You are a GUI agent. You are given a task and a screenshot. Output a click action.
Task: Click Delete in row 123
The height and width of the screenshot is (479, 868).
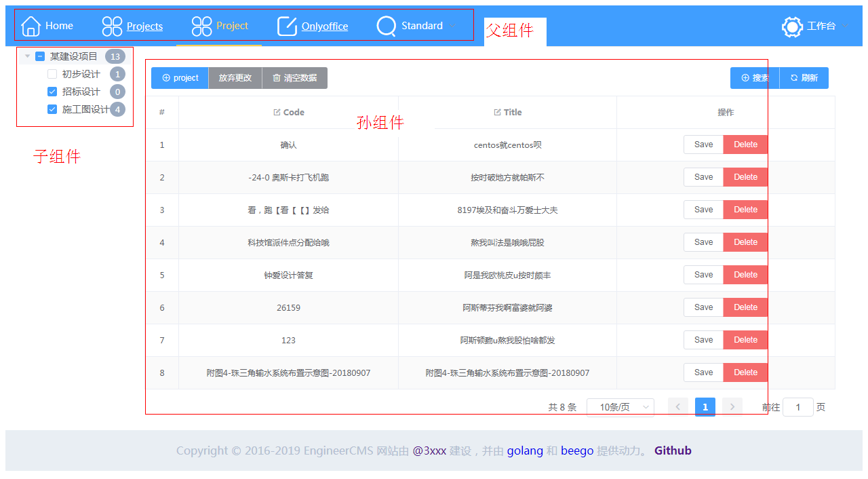[745, 340]
